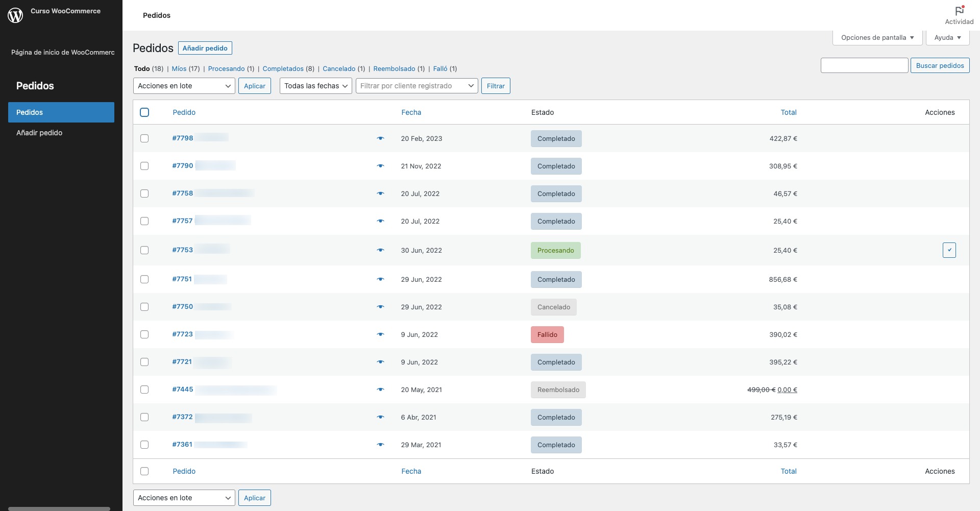Select all orders using header checkbox
The height and width of the screenshot is (511, 980).
[144, 112]
